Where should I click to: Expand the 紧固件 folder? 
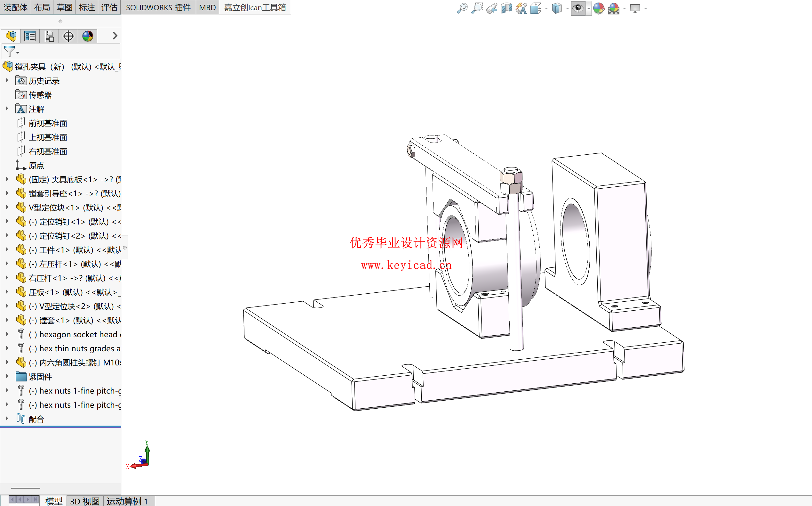click(x=7, y=376)
